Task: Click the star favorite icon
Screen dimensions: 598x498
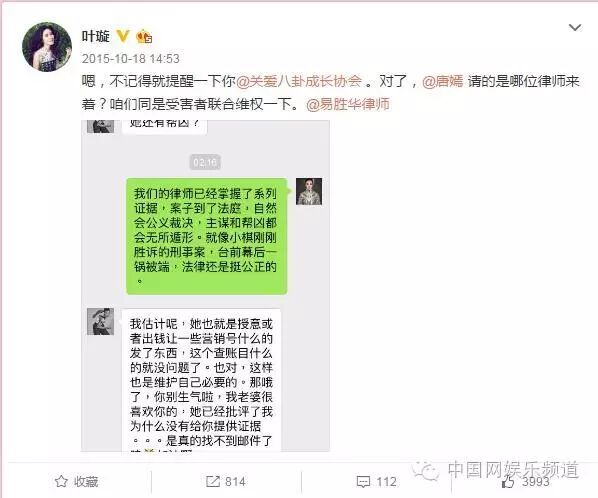Action: tap(61, 482)
